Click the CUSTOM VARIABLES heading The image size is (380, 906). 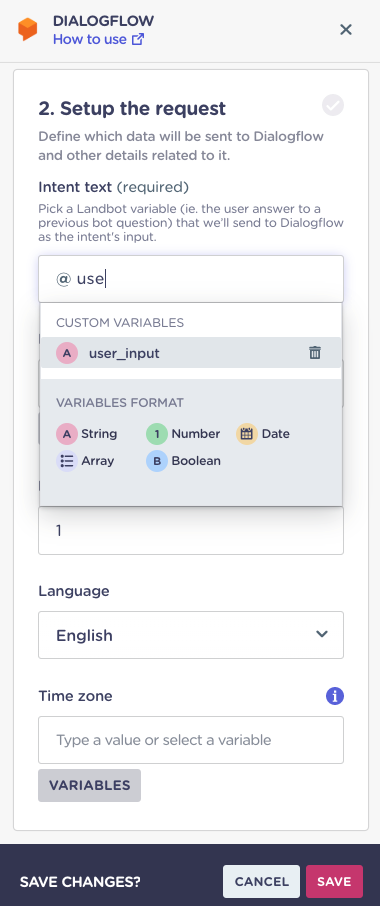(120, 322)
